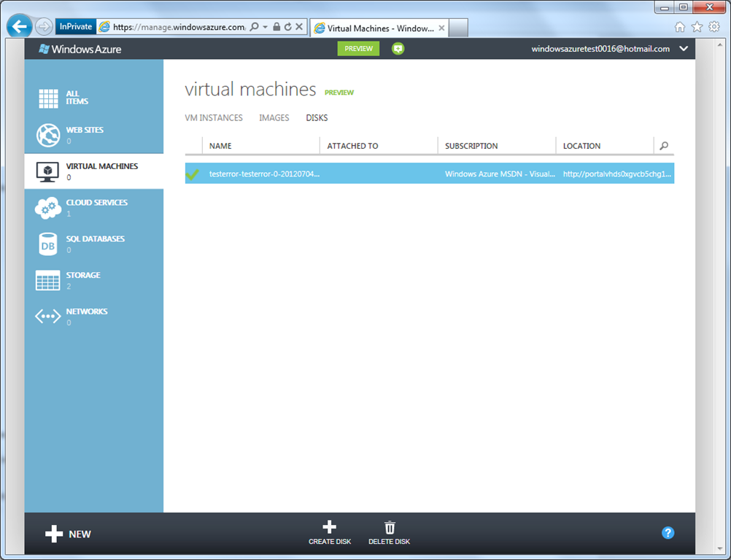Viewport: 731px width, 560px height.
Task: Click the Delete Disk trash icon
Action: [390, 527]
